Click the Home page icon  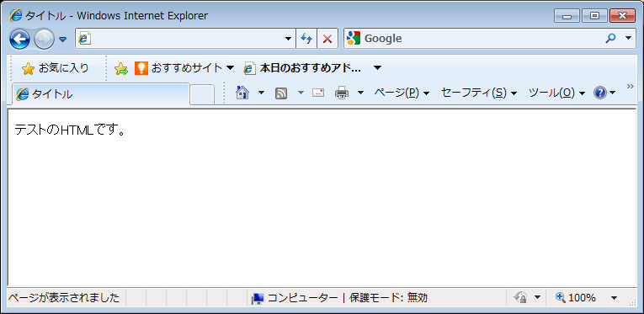tap(242, 93)
